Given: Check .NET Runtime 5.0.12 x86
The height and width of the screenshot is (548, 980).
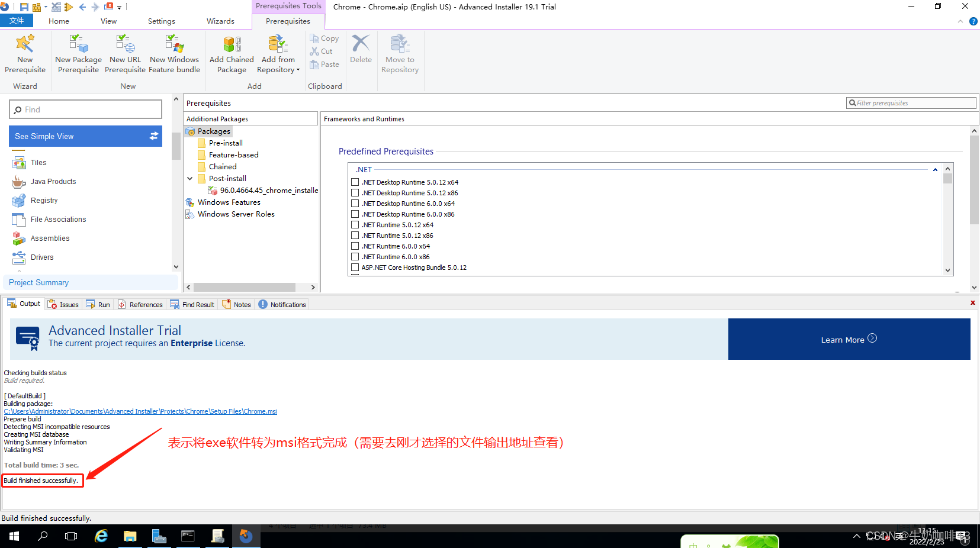Looking at the screenshot, I should [x=355, y=236].
